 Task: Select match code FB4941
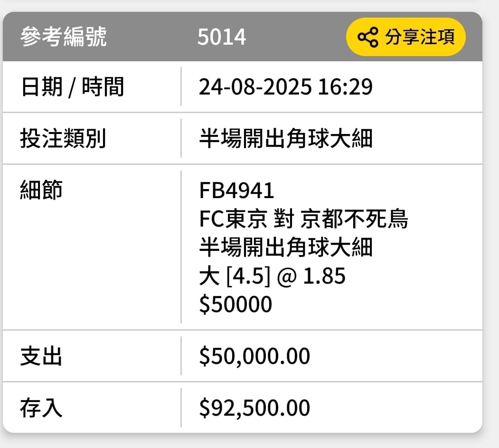coord(236,191)
